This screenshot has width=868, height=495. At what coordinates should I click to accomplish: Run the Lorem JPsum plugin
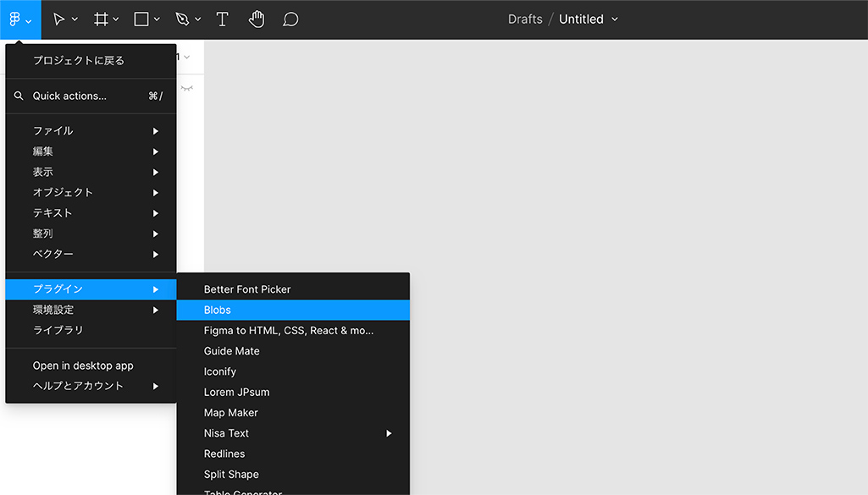(x=293, y=392)
